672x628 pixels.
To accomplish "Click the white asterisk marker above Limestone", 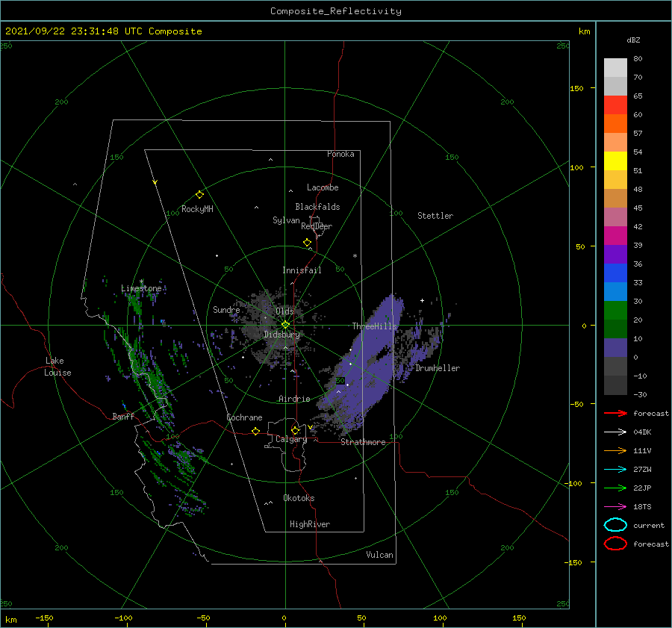I will 141,282.
